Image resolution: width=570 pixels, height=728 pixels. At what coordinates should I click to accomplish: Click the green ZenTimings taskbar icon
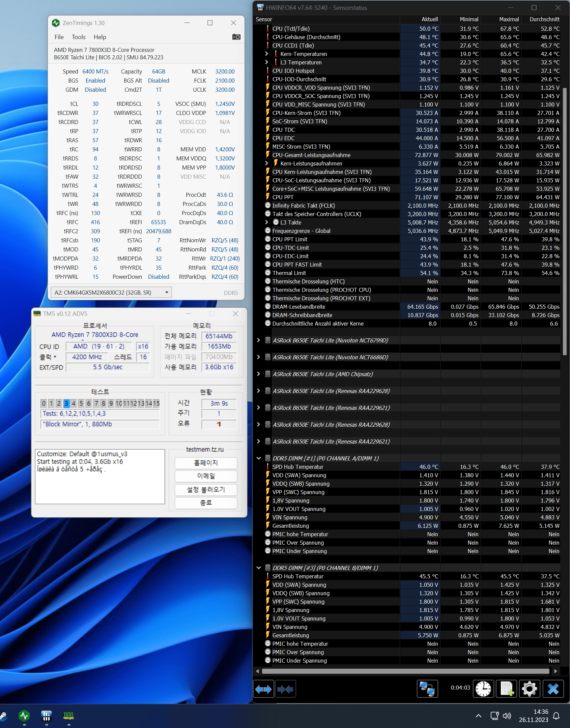[24, 716]
